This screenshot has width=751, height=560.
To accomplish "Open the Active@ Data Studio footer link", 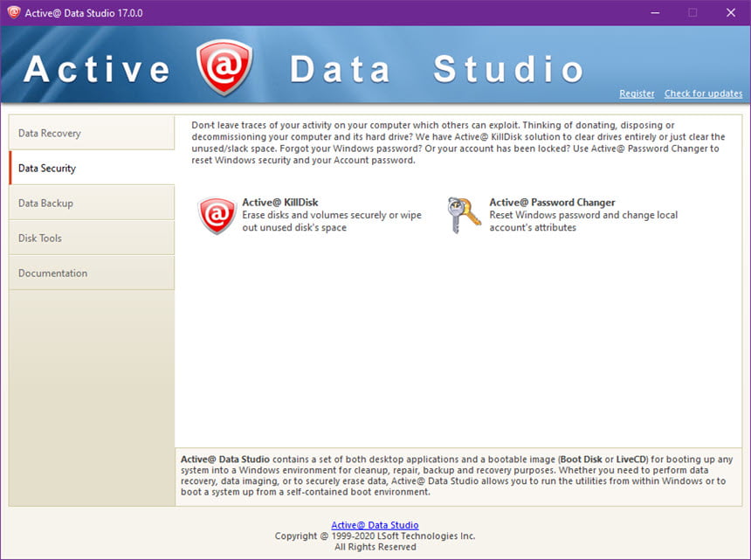I will pos(375,525).
